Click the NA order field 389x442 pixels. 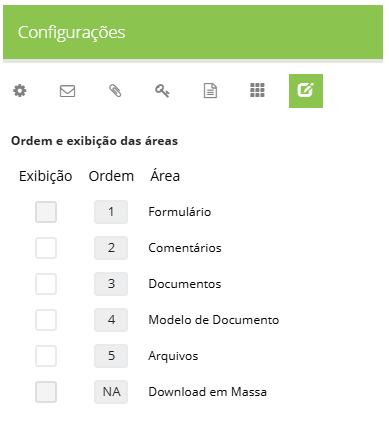[111, 392]
